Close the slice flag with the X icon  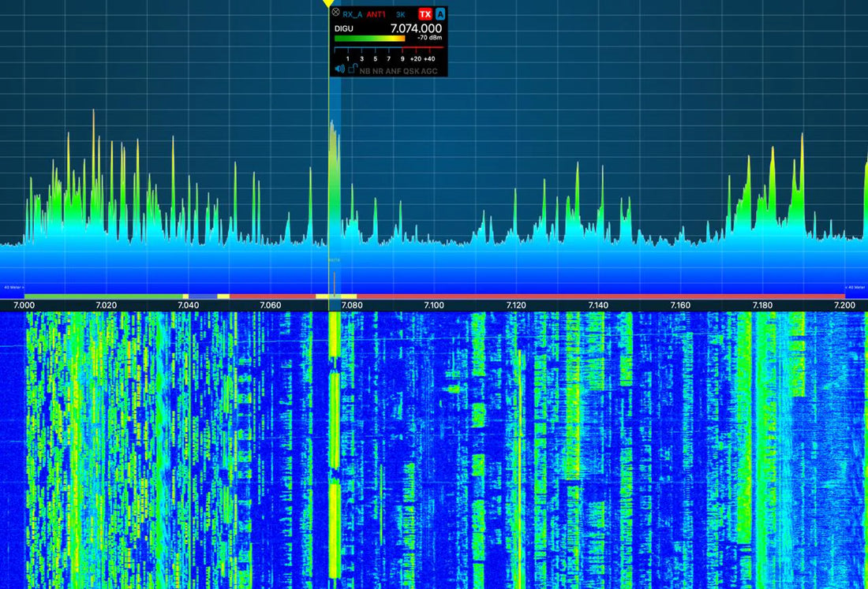click(x=335, y=13)
